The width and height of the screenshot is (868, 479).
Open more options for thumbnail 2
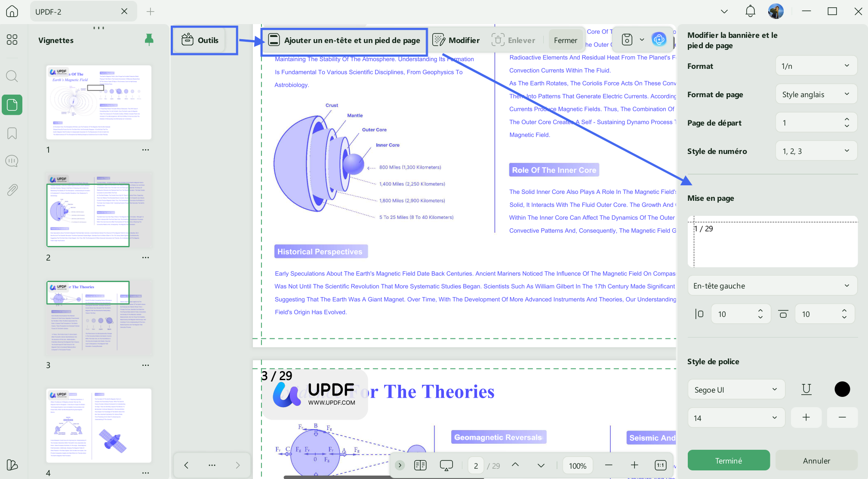click(x=145, y=258)
